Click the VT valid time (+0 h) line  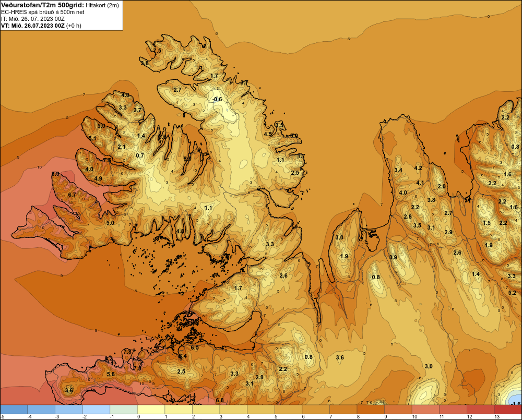41,26
